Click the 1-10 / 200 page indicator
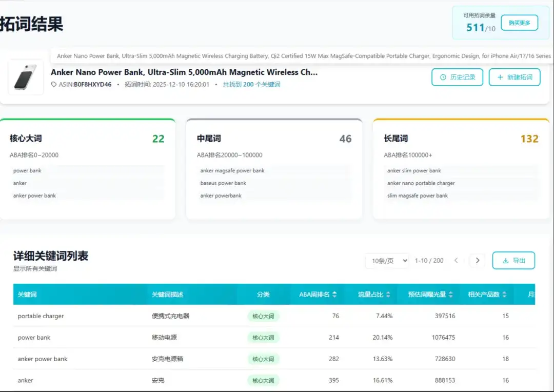 [x=429, y=261]
